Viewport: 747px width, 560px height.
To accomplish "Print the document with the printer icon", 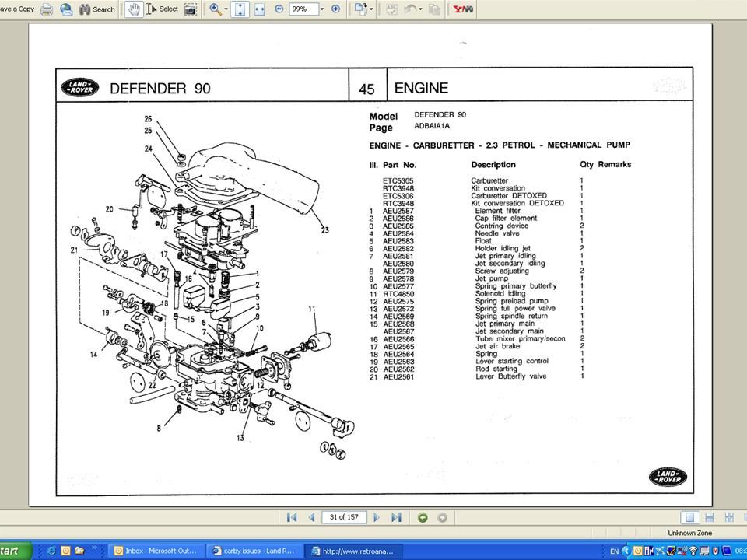I will click(47, 9).
